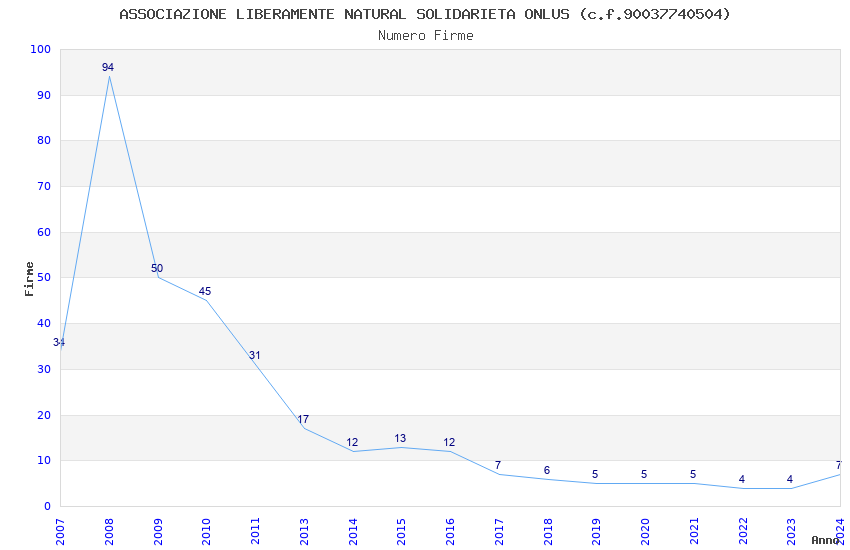The height and width of the screenshot is (550, 850).
Task: Click the 30 tick label on y-axis
Action: tap(44, 369)
